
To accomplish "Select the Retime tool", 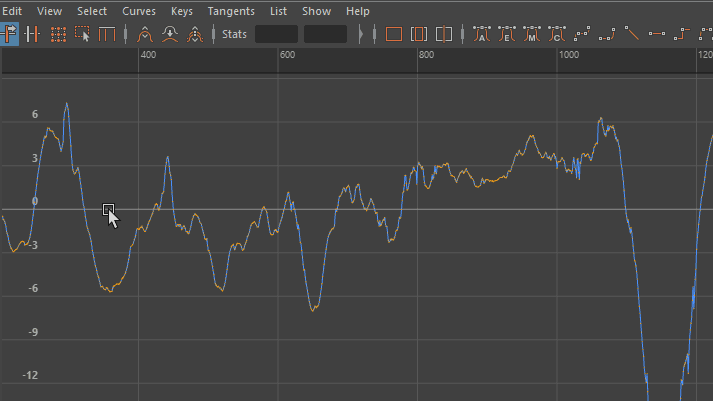I will 106,34.
